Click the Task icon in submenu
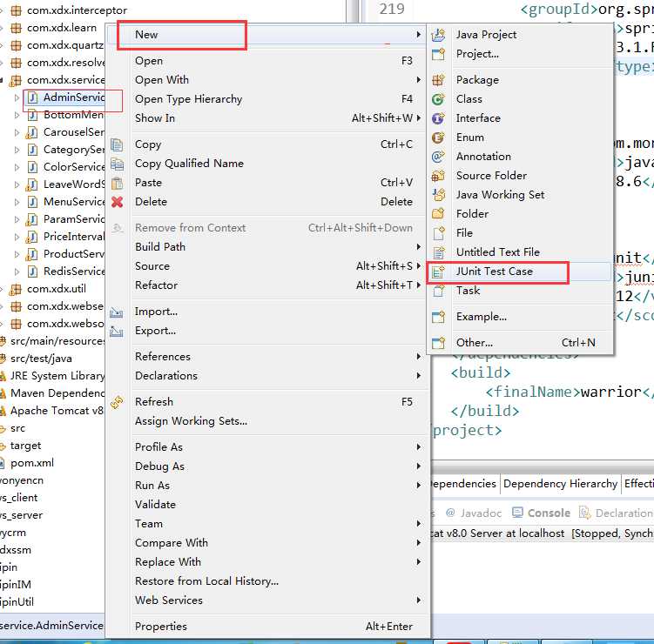Viewport: 654px width, 644px height. tap(438, 291)
